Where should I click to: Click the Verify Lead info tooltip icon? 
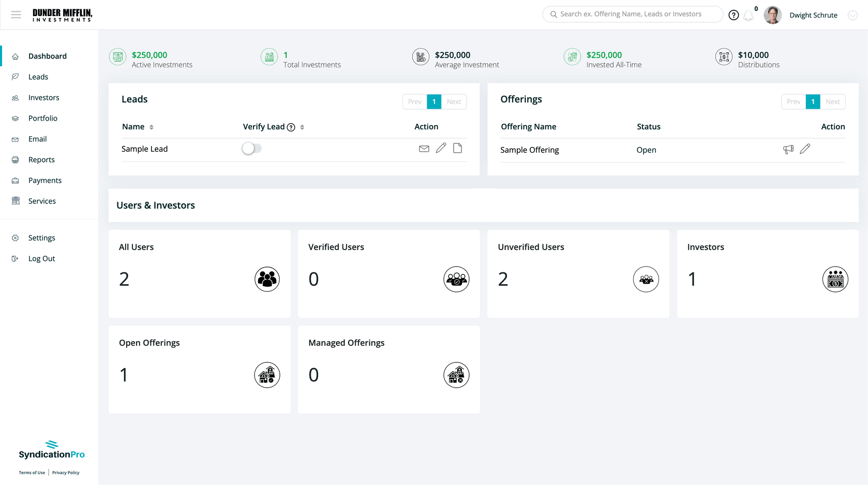291,127
